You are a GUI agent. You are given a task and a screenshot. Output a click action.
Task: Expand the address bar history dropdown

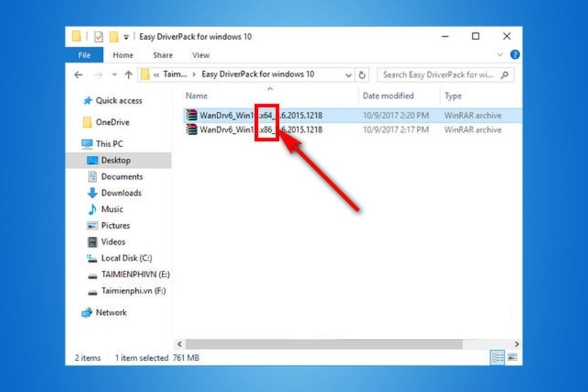point(348,75)
